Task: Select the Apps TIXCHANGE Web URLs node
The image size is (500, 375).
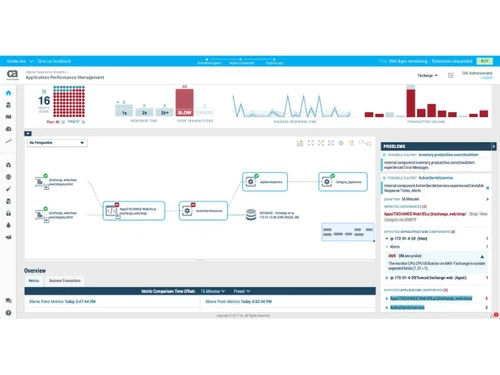Action: tap(134, 211)
